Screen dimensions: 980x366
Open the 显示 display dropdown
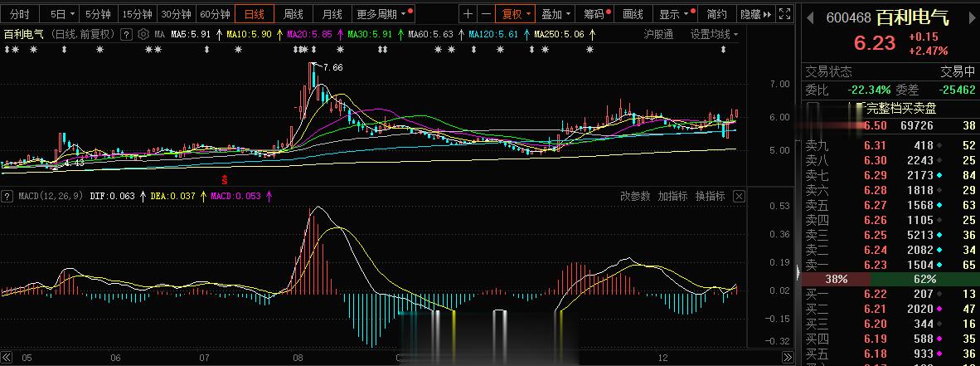(x=674, y=14)
